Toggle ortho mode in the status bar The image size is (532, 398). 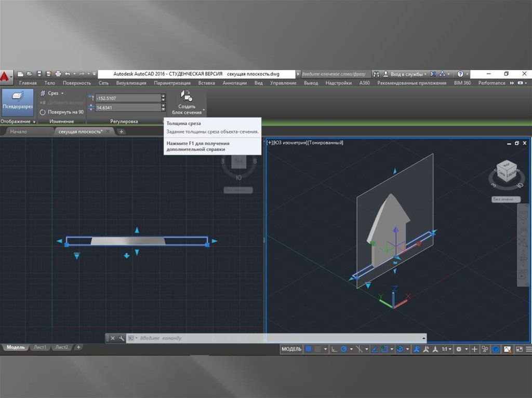click(x=335, y=349)
